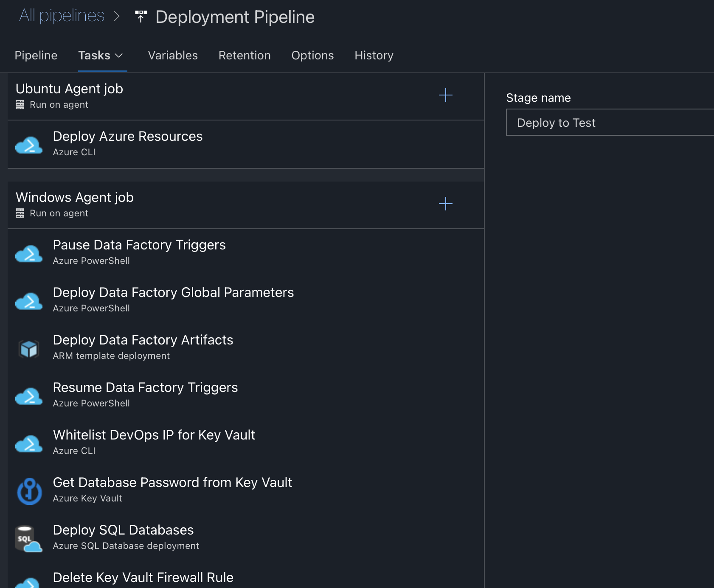
Task: Select Whitelist DevOps IP for Key Vault task
Action: click(x=246, y=443)
